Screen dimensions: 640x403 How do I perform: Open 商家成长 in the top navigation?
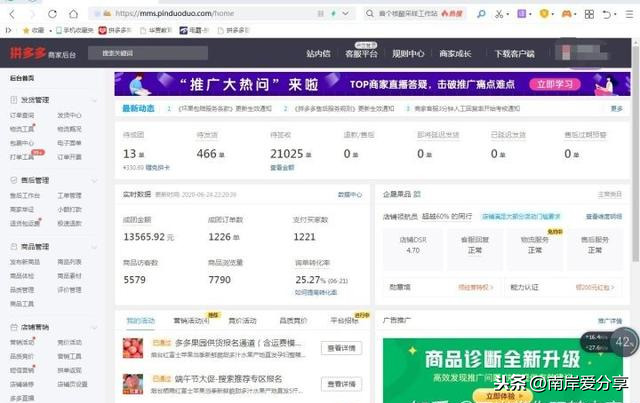[455, 53]
